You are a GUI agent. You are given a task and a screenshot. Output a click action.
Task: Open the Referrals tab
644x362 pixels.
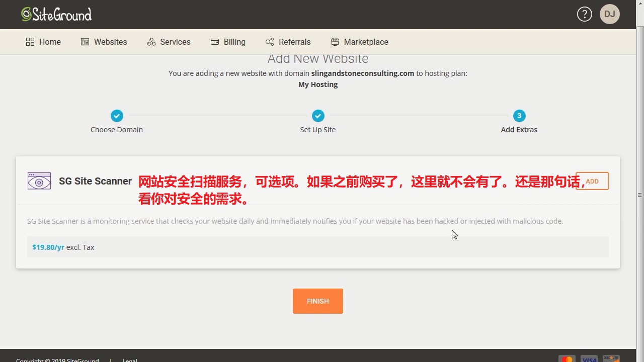[288, 42]
